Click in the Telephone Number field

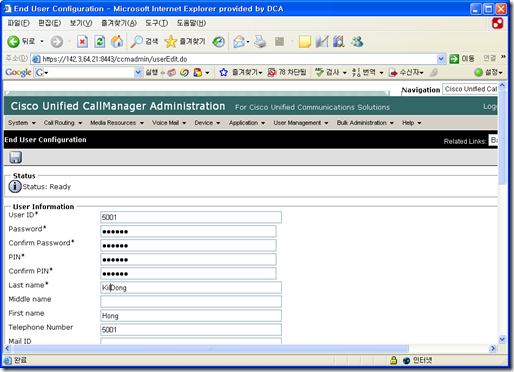tap(191, 329)
